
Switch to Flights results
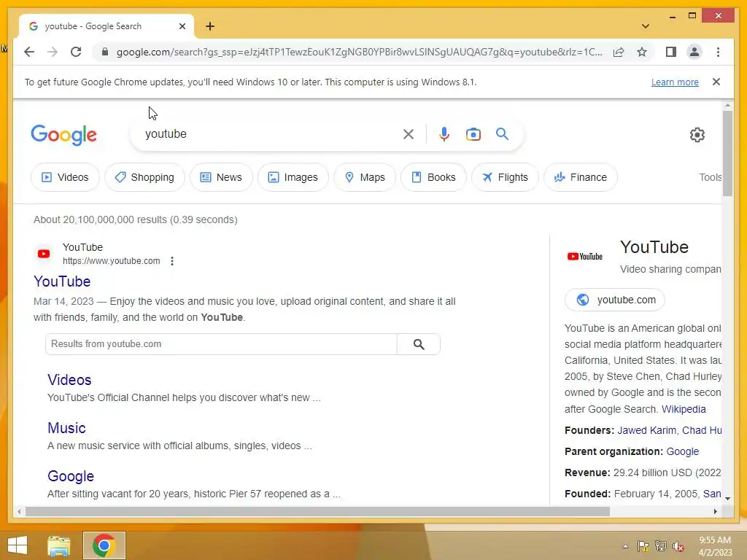click(x=505, y=177)
